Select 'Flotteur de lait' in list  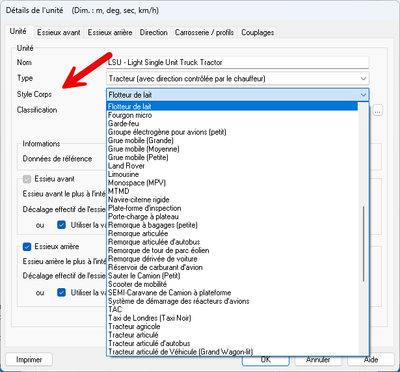click(x=232, y=107)
